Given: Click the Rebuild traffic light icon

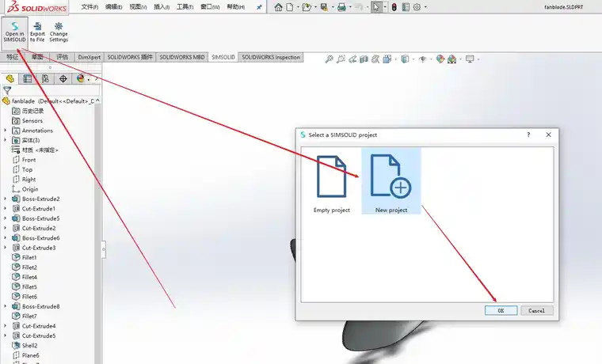Looking at the screenshot, I should click(x=394, y=7).
